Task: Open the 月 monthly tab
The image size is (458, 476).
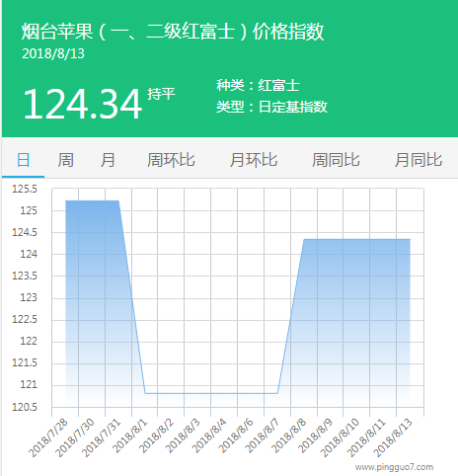Action: tap(108, 160)
